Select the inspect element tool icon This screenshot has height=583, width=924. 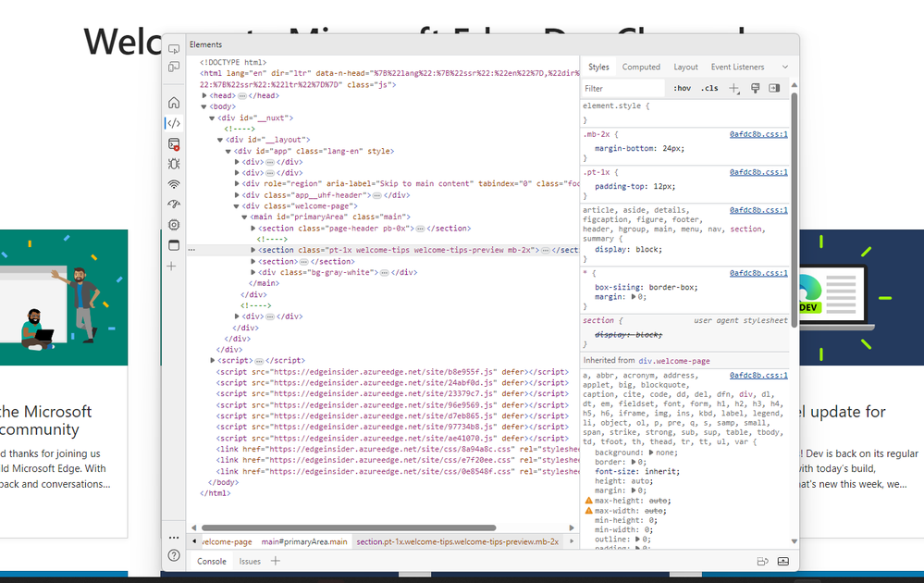click(x=174, y=49)
